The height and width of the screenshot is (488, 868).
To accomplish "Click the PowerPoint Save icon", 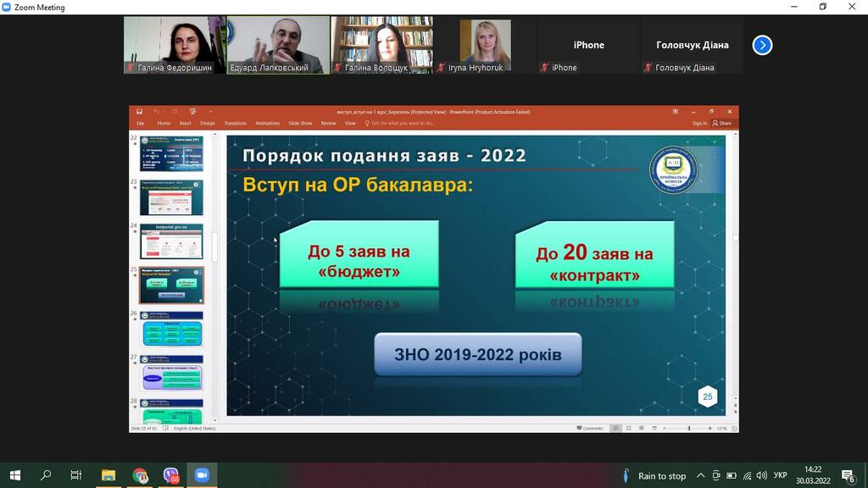I will coord(139,111).
